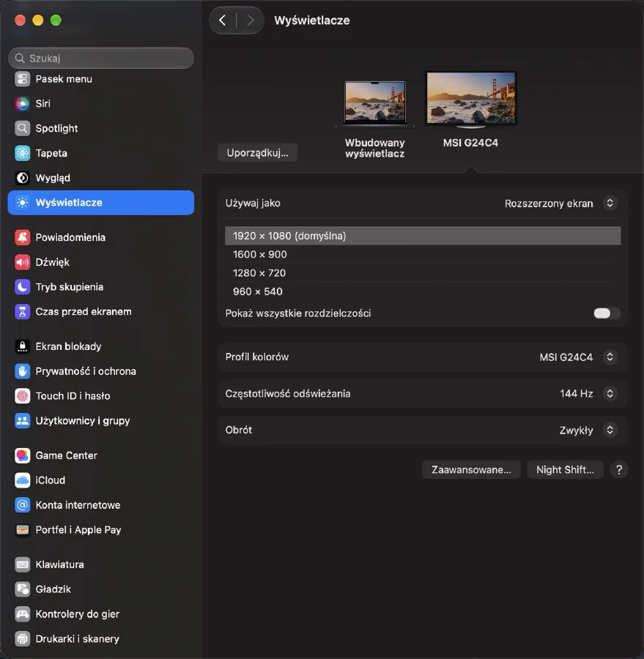Choose the 960 × 540 resolution
644x659 pixels.
423,291
